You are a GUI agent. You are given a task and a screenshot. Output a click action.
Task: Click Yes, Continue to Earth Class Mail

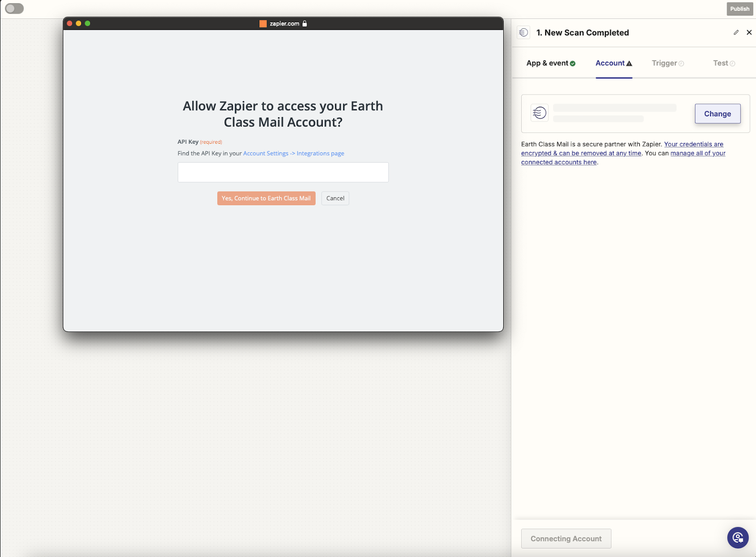266,199
